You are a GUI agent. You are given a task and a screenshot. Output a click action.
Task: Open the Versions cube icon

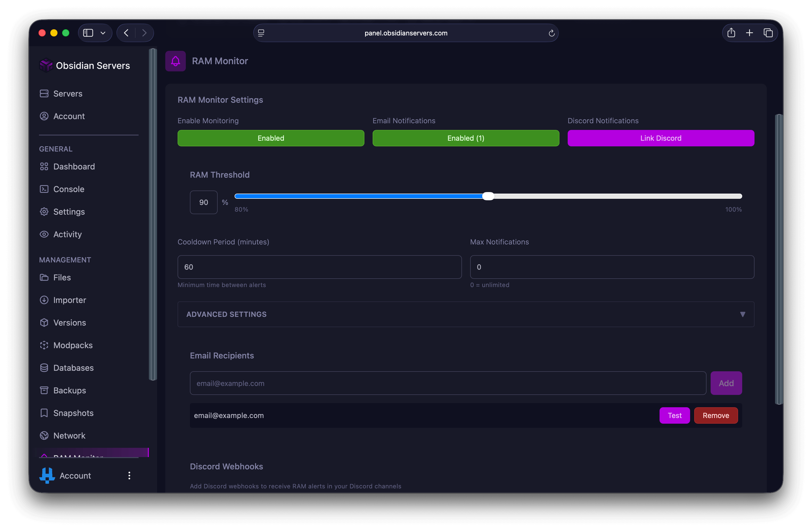(44, 323)
